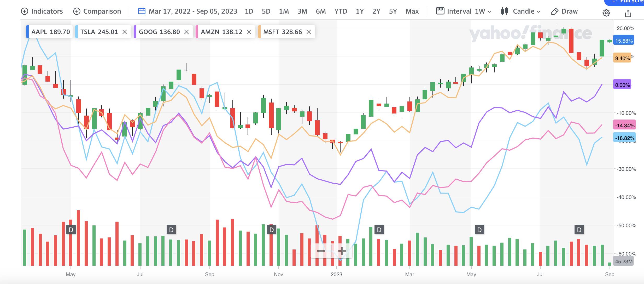The width and height of the screenshot is (644, 284).
Task: Select the 1Y time range
Action: (360, 11)
